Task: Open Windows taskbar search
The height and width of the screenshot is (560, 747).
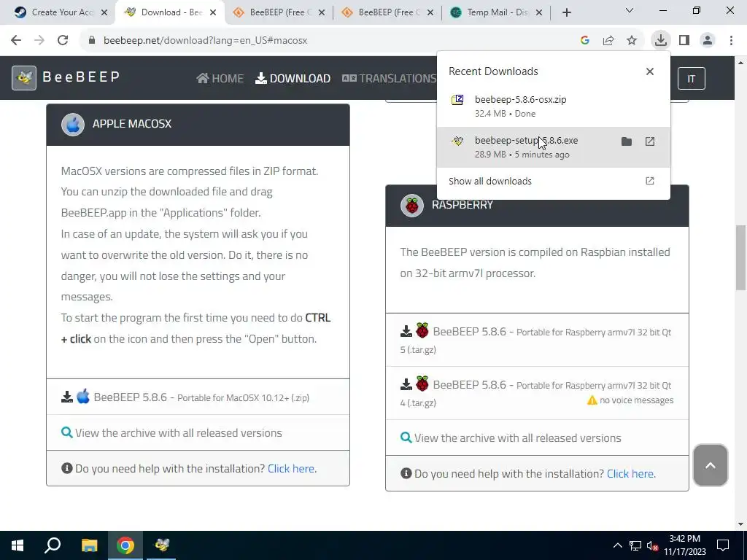Action: 53,545
